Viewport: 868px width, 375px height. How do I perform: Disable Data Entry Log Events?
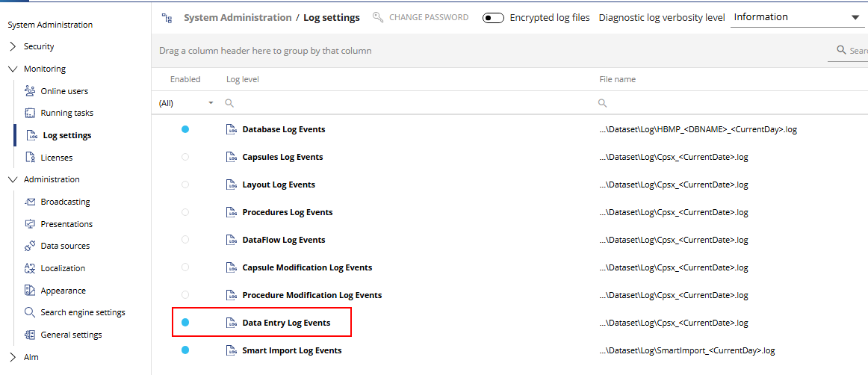185,323
